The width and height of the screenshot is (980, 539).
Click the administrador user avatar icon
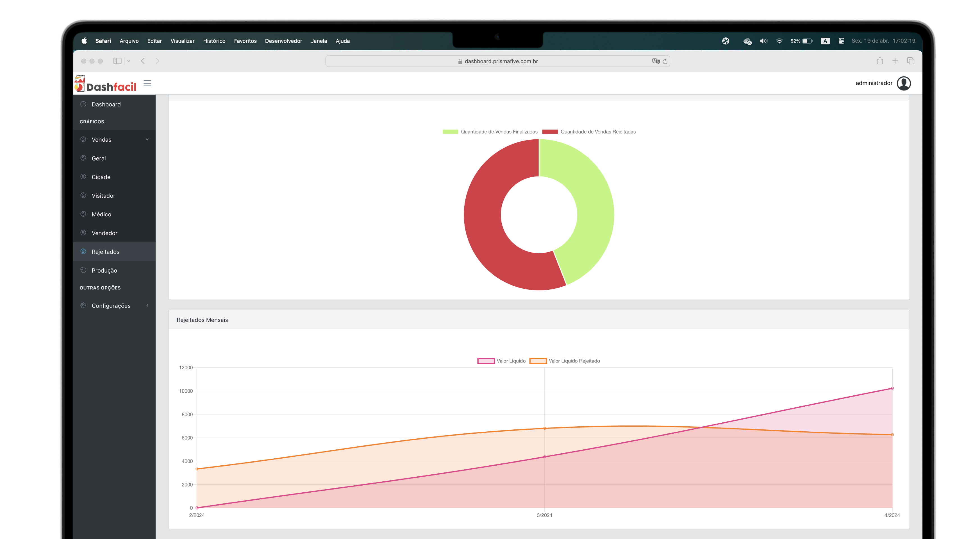coord(904,83)
